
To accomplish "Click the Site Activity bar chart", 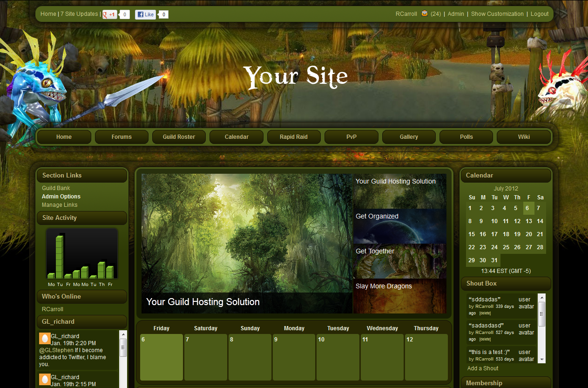I will tap(81, 253).
